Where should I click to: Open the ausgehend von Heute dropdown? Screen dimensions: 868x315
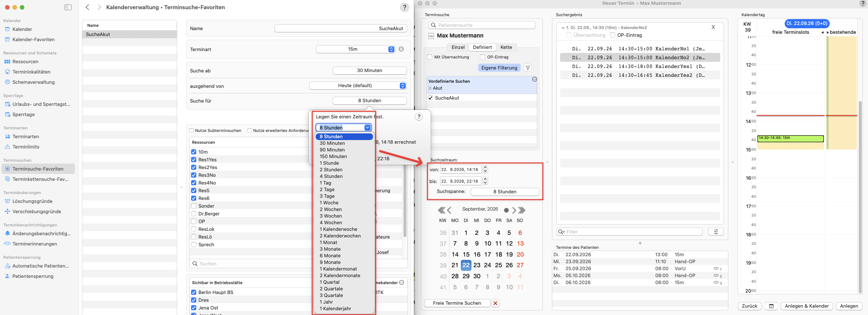click(358, 86)
